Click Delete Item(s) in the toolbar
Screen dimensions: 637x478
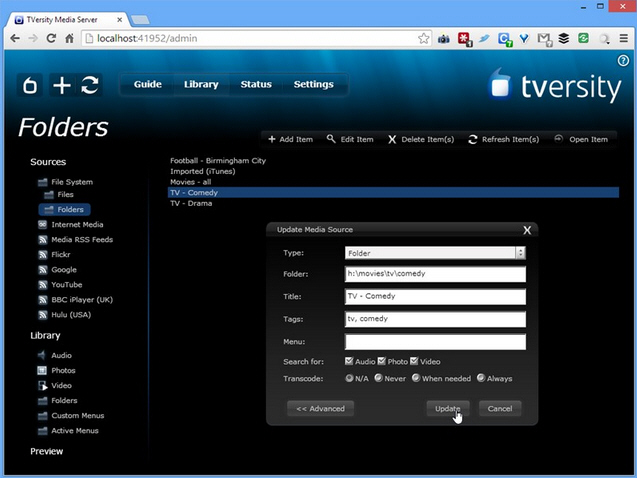[420, 139]
